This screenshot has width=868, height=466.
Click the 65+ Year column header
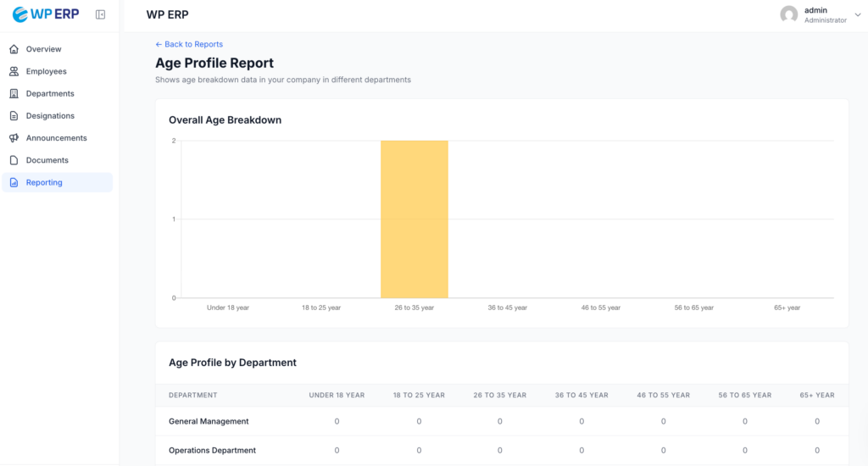point(816,395)
